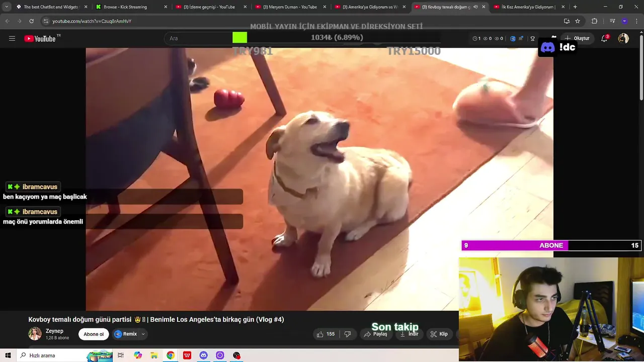Switch to 'İlk Kez Amerika'ya Gidiyorum' tab

click(x=528, y=7)
